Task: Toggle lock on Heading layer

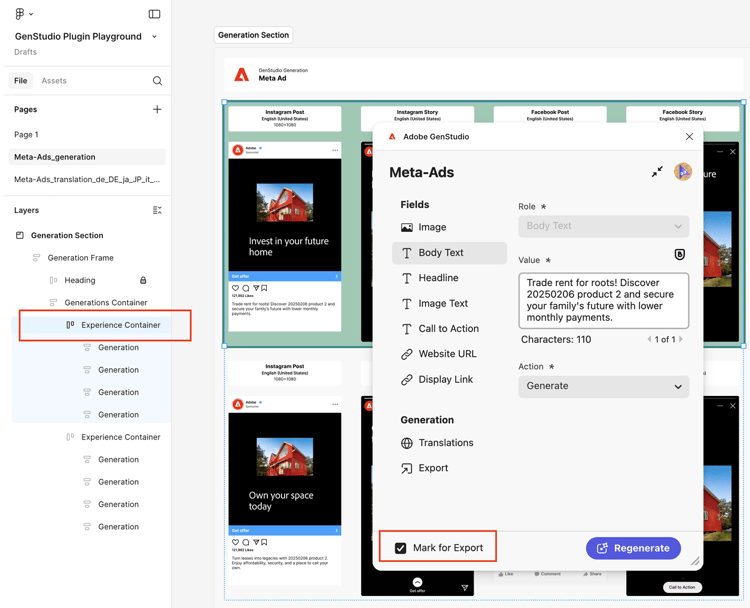Action: (143, 280)
